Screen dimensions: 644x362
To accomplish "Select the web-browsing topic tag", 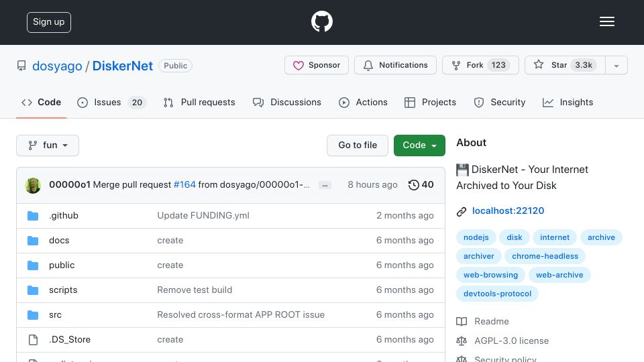I will [490, 275].
